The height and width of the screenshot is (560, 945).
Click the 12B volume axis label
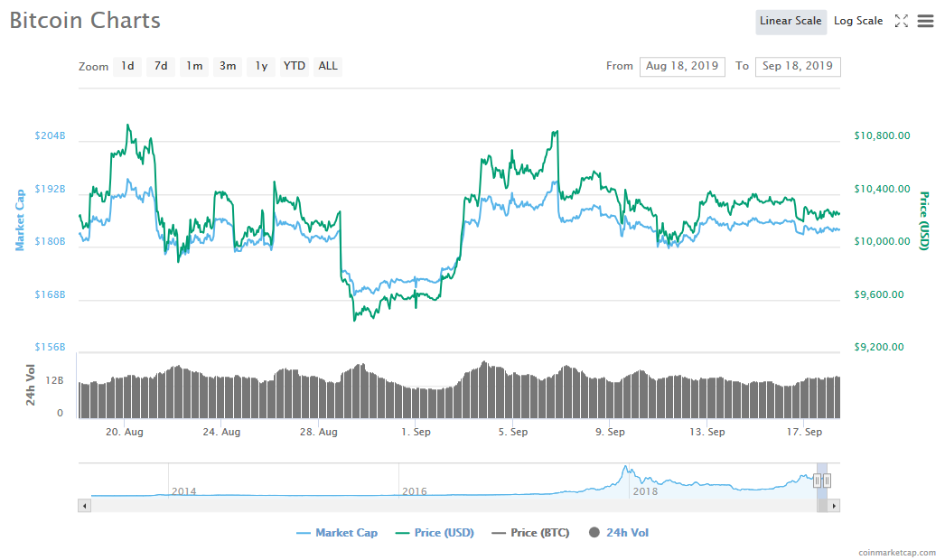click(x=54, y=380)
